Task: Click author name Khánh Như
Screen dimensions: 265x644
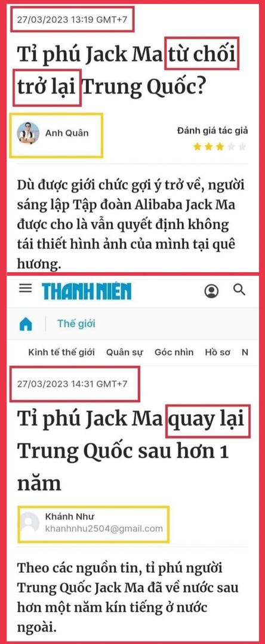Action: click(x=65, y=516)
